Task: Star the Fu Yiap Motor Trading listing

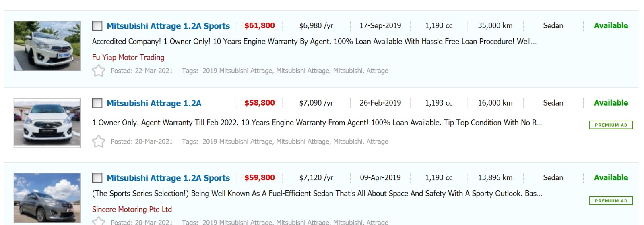Action: click(99, 71)
